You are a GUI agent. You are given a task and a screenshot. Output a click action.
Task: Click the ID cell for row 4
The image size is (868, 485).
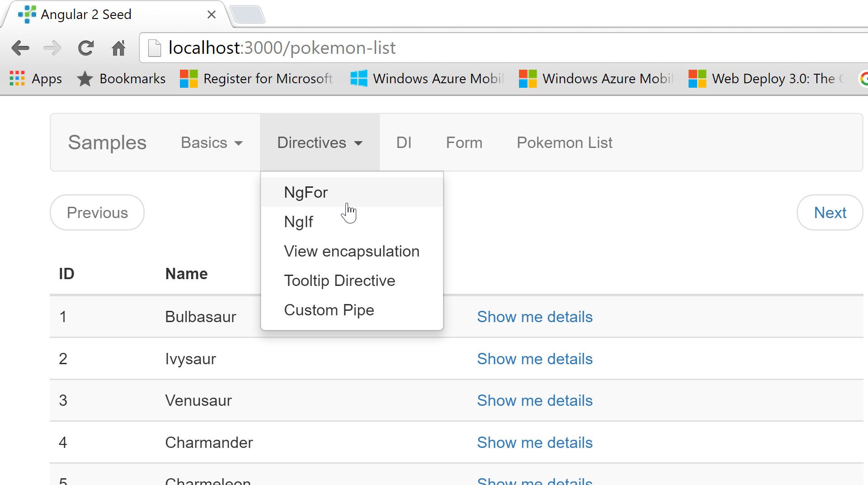63,442
